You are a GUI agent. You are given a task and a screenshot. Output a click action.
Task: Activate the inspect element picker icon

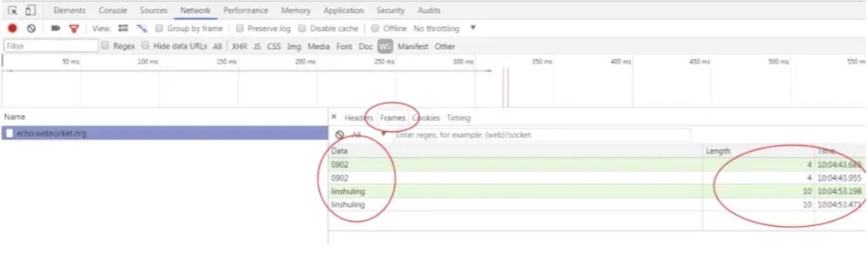pyautogui.click(x=13, y=10)
